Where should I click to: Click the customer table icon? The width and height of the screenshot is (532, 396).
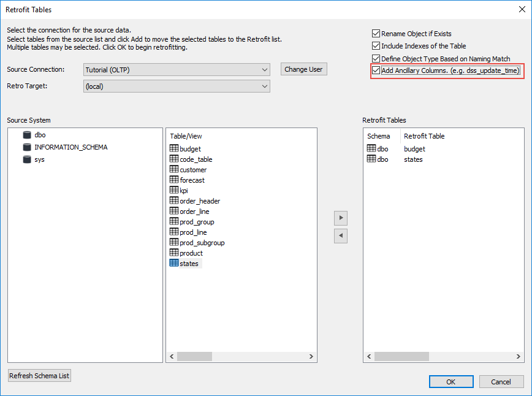click(x=174, y=170)
